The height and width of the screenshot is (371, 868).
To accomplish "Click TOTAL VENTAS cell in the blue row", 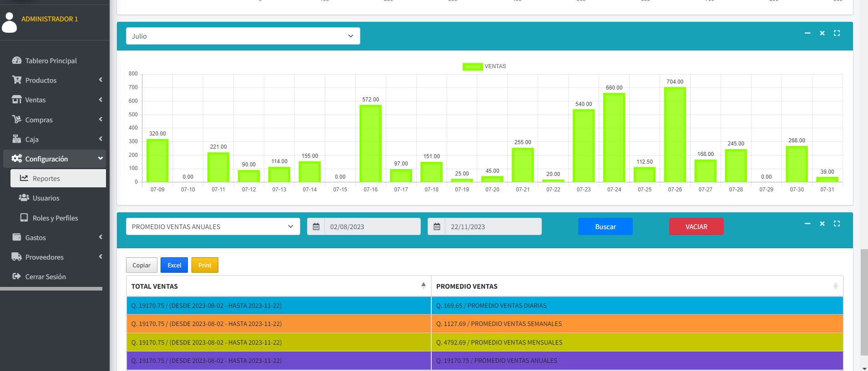I will coord(279,306).
